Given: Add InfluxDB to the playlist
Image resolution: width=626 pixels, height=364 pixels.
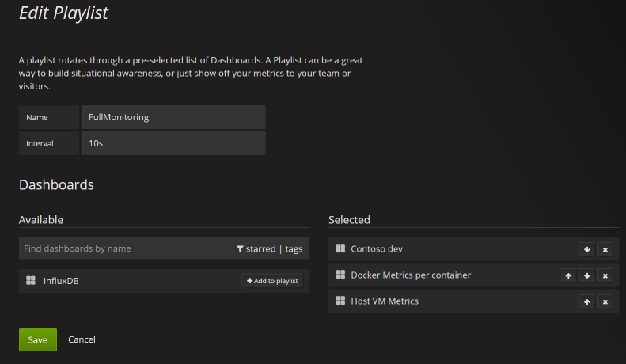Looking at the screenshot, I should point(272,280).
